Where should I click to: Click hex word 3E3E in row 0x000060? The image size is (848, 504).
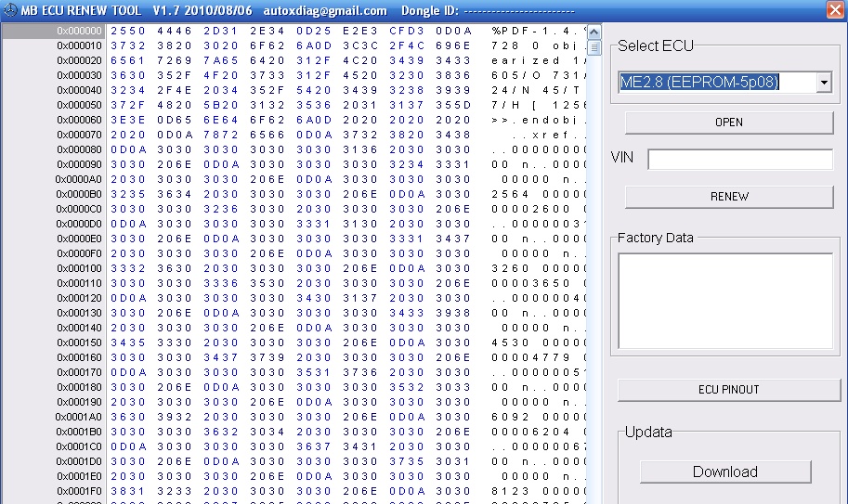pyautogui.click(x=128, y=120)
